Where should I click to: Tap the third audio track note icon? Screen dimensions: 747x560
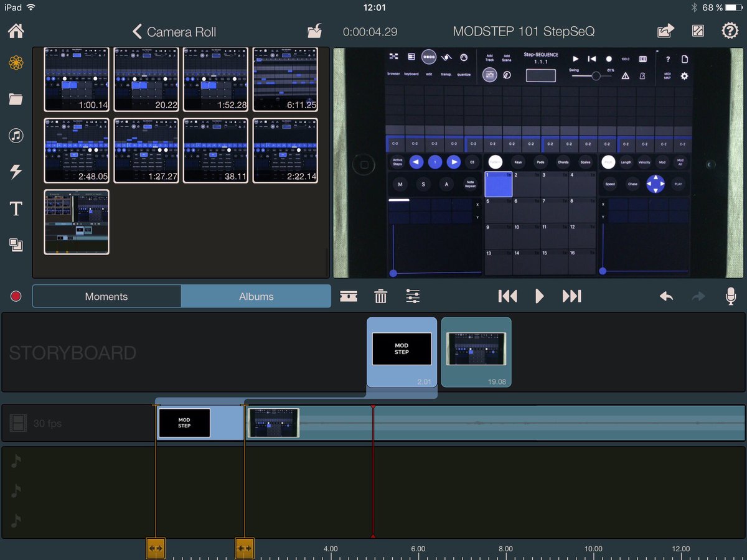pos(16,521)
